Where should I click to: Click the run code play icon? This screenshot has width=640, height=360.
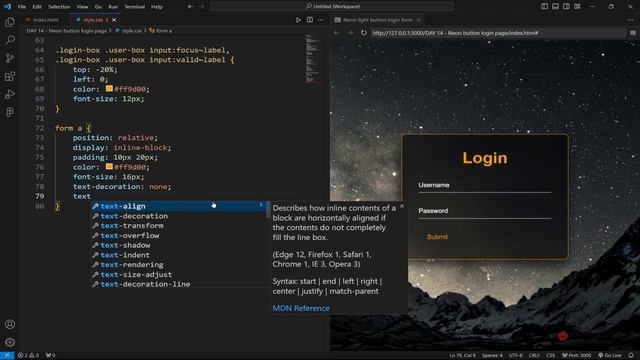point(298,20)
